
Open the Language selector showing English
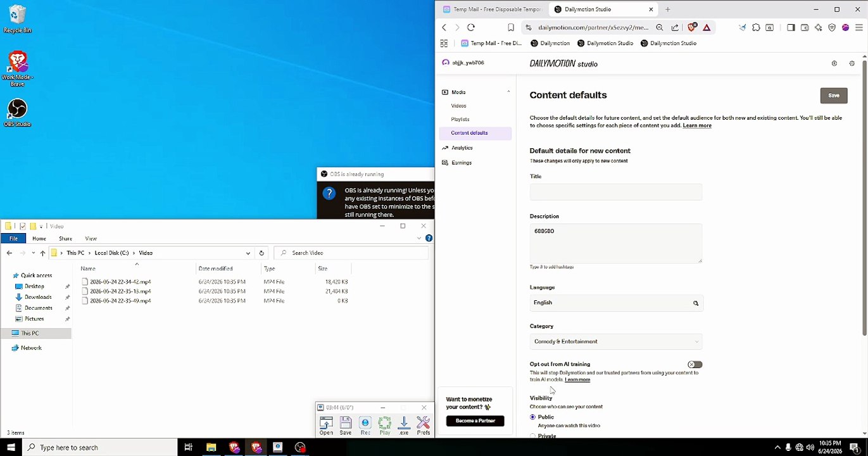pyautogui.click(x=616, y=303)
